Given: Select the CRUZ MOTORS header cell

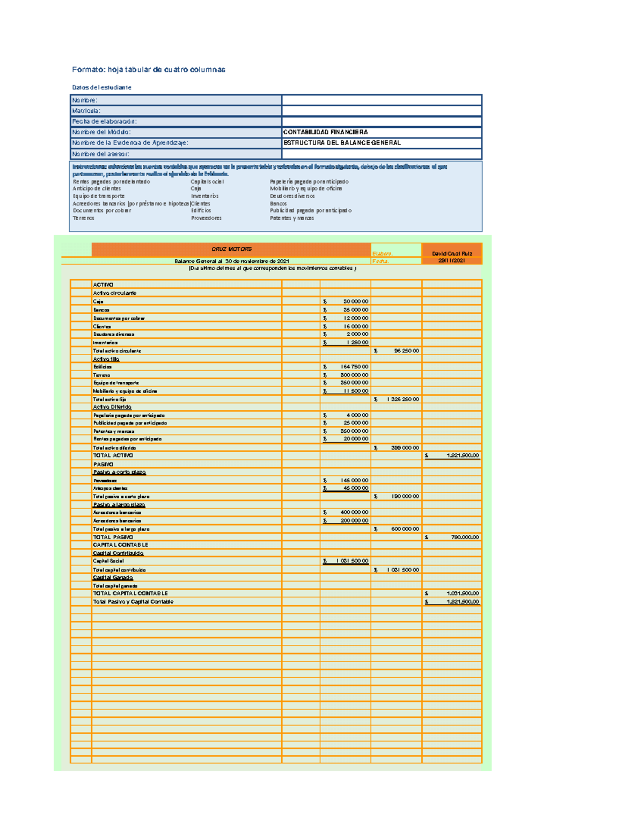Looking at the screenshot, I should click(x=231, y=248).
